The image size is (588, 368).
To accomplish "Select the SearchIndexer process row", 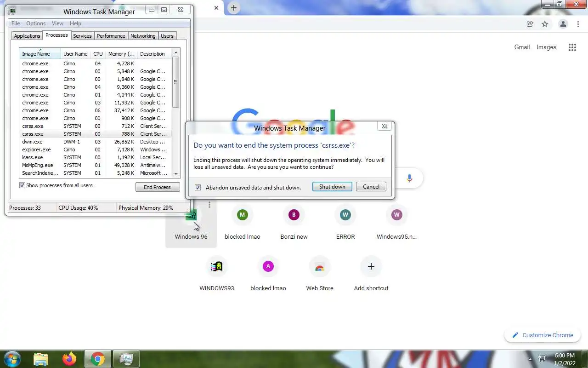I will tap(96, 173).
